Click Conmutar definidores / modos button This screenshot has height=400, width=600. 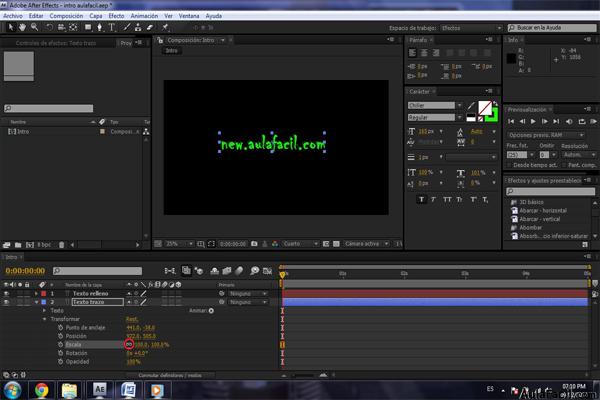pos(170,376)
